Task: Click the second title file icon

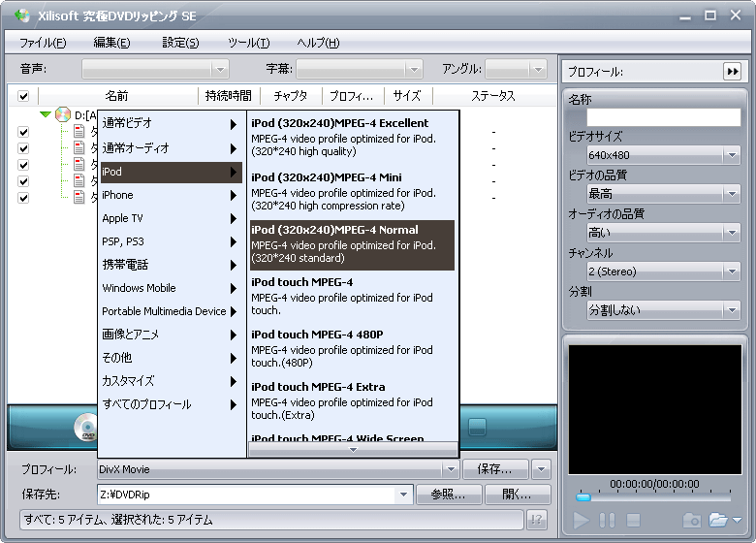Action: (x=79, y=147)
